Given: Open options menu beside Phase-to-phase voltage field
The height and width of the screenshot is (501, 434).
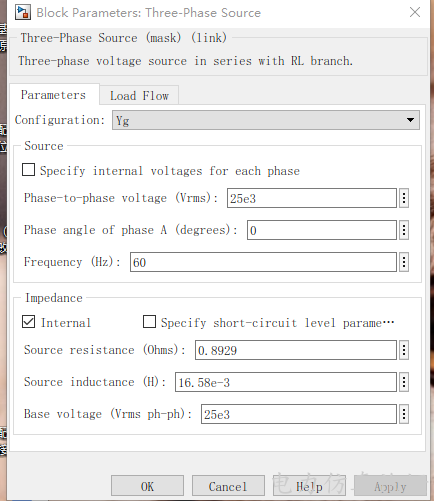Looking at the screenshot, I should [x=404, y=198].
